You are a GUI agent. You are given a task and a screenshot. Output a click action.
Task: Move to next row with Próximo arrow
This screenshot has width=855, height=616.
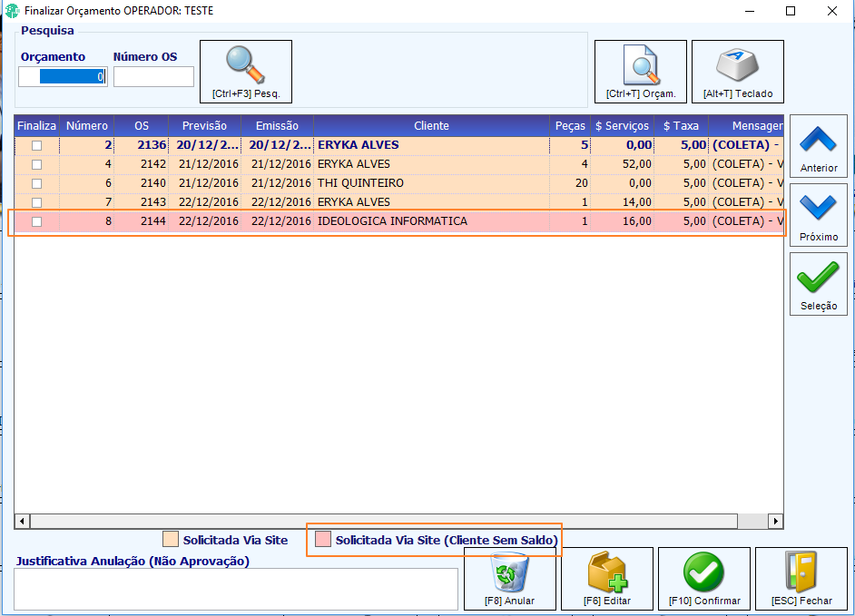[819, 215]
